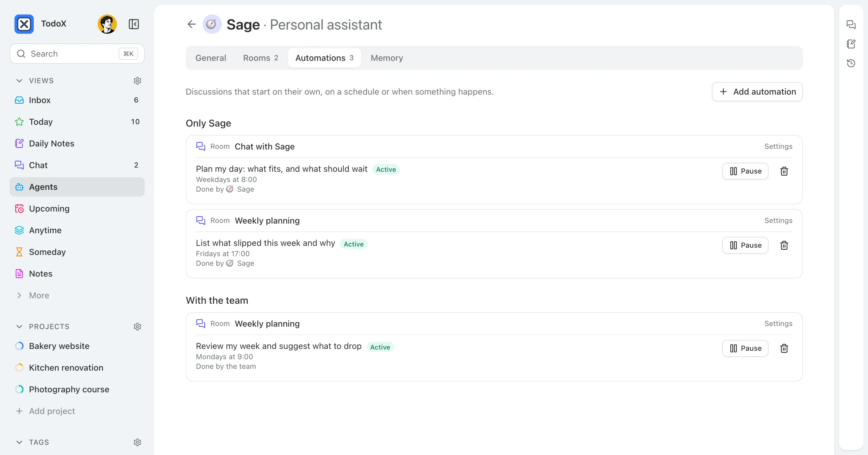Open chat panel icon on right rail
Viewport: 868px width, 455px height.
[851, 25]
